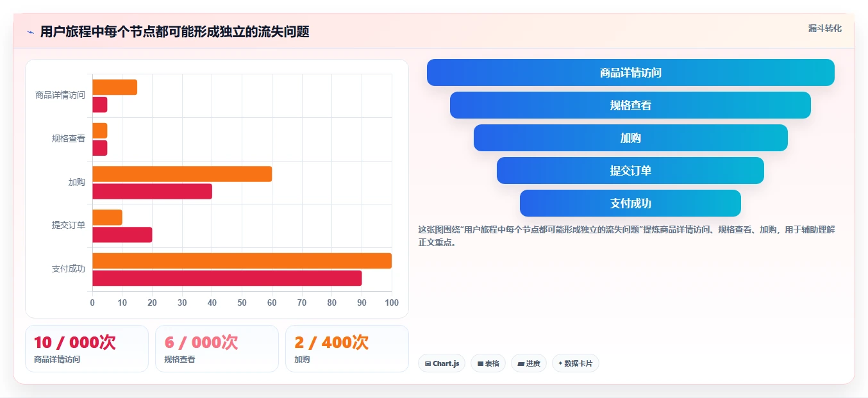This screenshot has height=398, width=868.
Task: Click the 数据卡片 chip
Action: coord(576,363)
